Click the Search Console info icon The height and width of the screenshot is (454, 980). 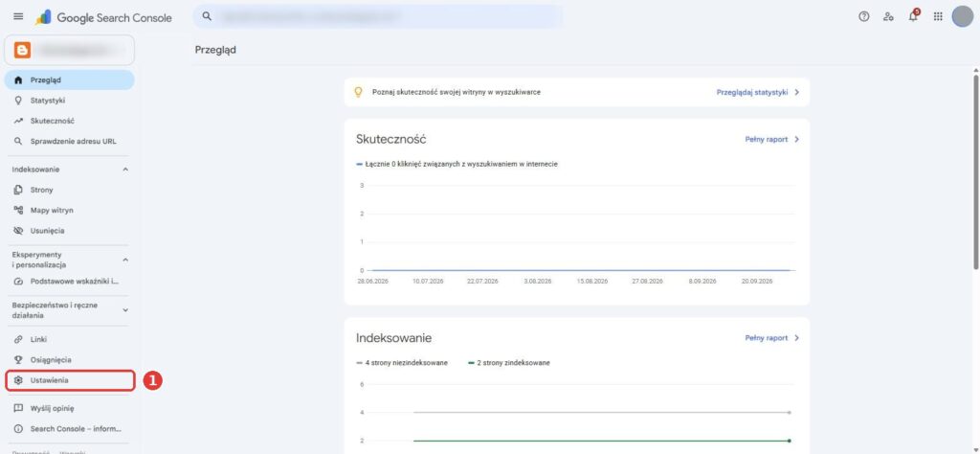coord(18,429)
